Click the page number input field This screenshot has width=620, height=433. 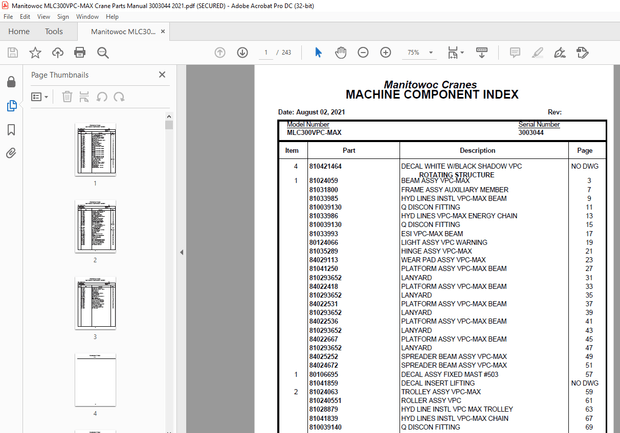267,52
